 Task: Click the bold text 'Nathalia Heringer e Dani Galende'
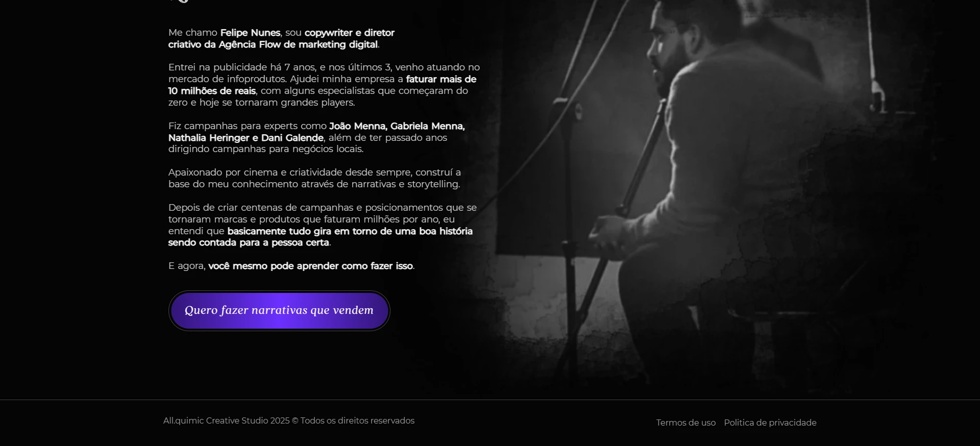point(246,138)
